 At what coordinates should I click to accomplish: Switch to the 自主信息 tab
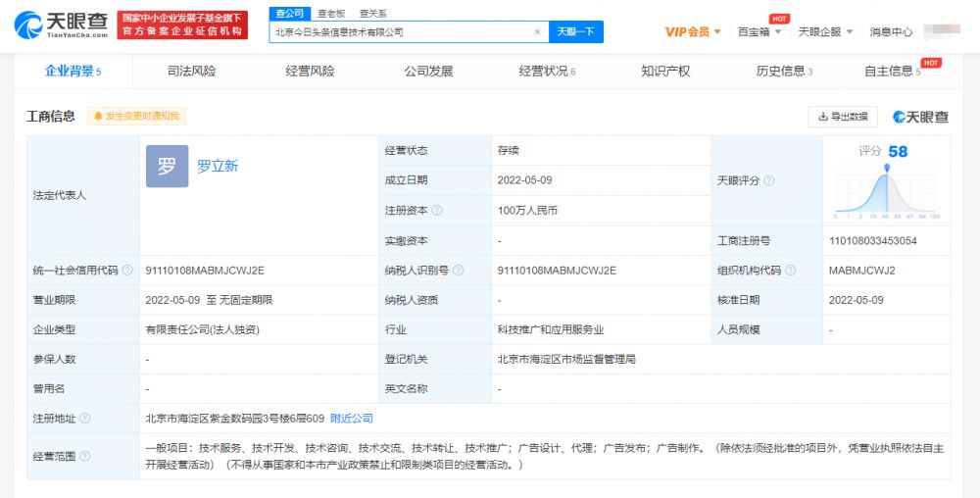(x=893, y=72)
